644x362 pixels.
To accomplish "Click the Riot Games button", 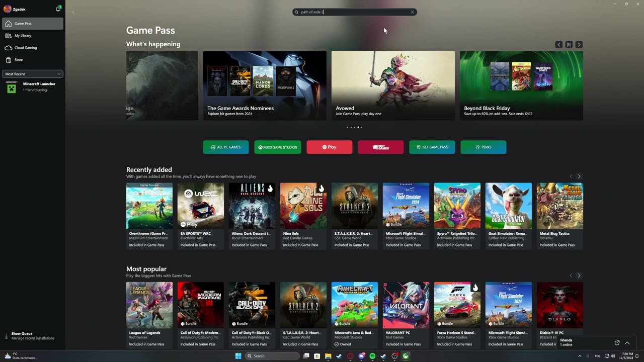I will click(x=381, y=147).
